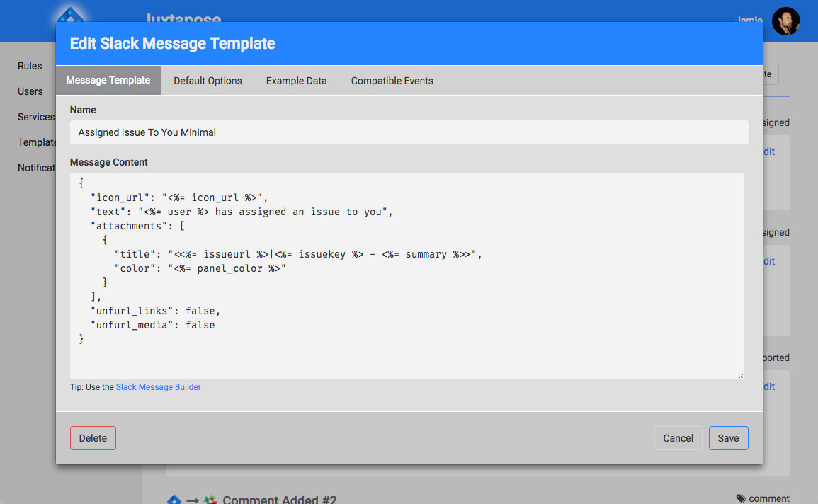Click the "text" has assigned line
The image size is (818, 504).
pos(242,212)
